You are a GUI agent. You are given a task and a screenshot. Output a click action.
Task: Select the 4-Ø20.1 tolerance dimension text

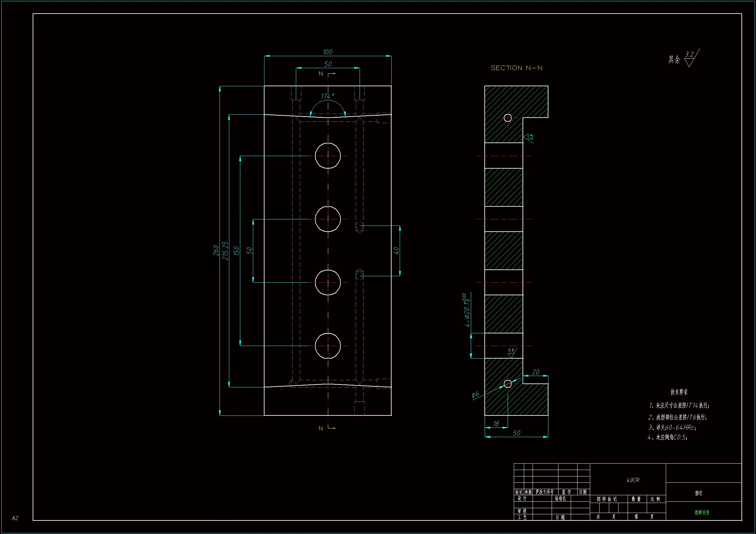(467, 310)
